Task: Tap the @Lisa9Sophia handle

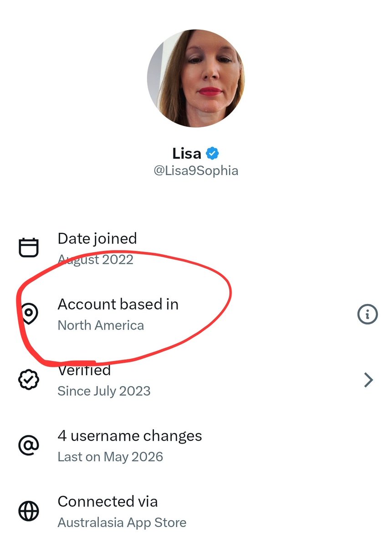Action: coord(196,171)
